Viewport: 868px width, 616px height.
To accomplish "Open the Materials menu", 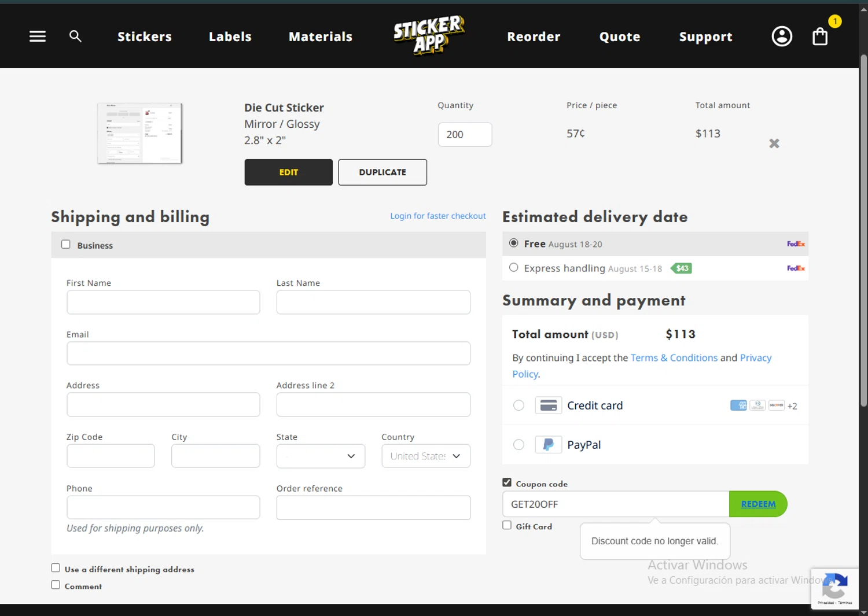I will [x=321, y=36].
